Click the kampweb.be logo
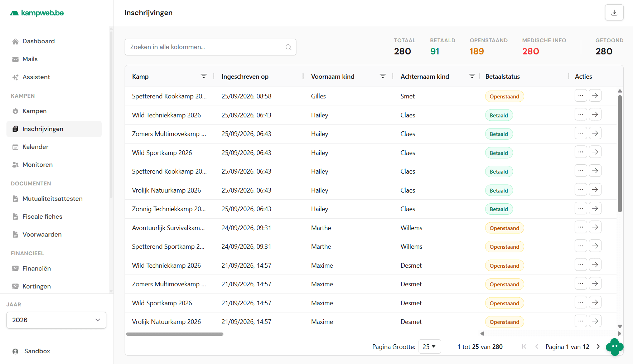 click(x=37, y=13)
